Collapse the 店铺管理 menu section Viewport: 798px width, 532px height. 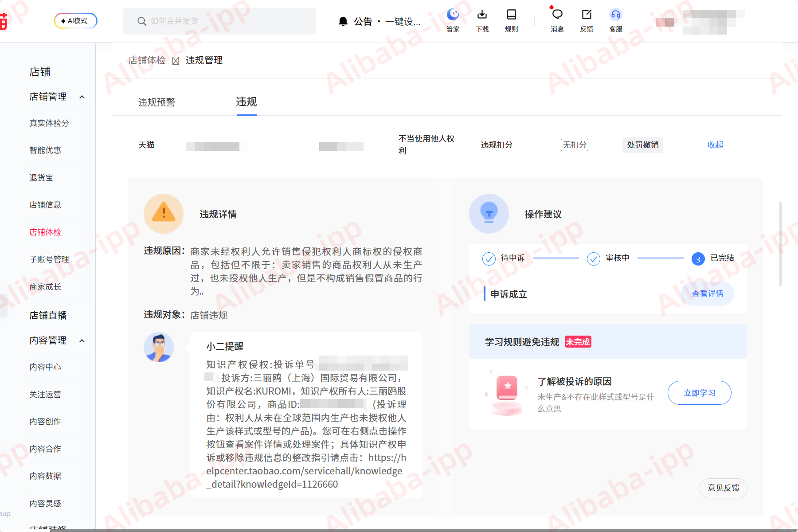(x=82, y=97)
